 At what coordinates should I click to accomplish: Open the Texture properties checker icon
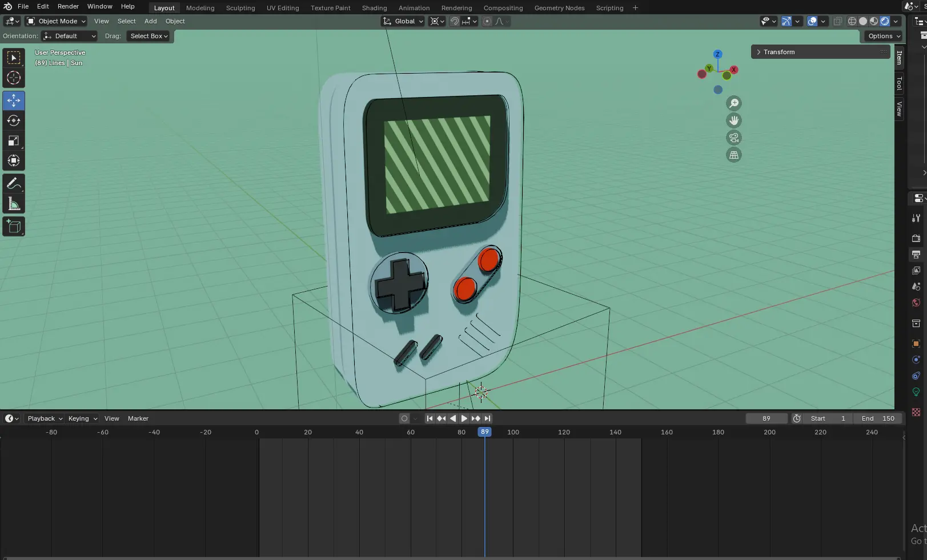click(x=916, y=412)
